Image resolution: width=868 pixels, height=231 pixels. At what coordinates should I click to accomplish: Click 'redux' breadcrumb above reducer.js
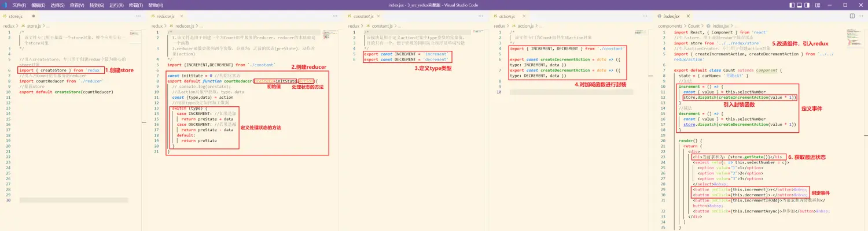click(157, 26)
